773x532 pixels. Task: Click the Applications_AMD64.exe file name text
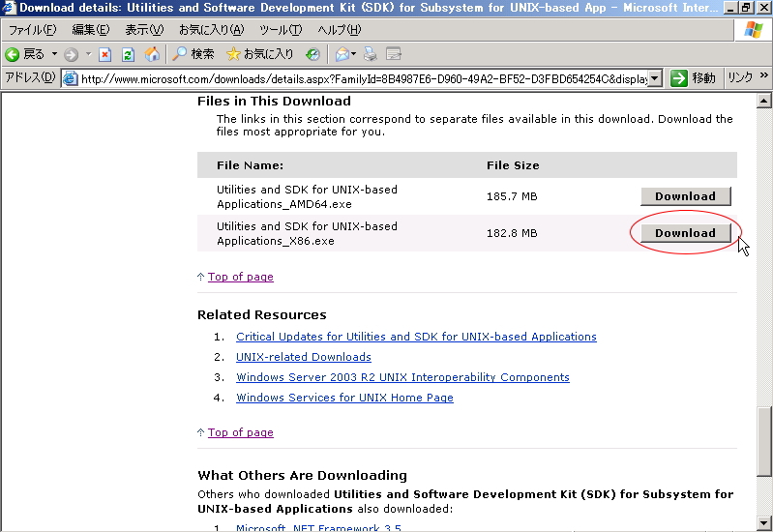[284, 204]
